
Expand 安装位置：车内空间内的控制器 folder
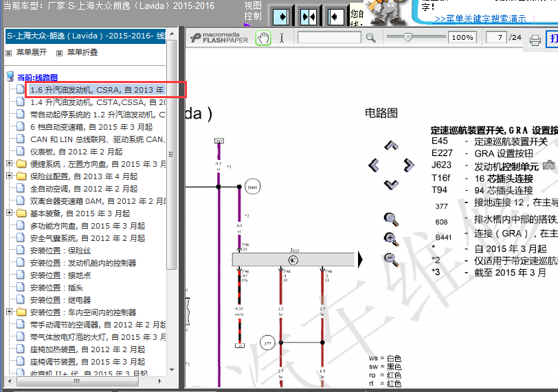pos(9,311)
